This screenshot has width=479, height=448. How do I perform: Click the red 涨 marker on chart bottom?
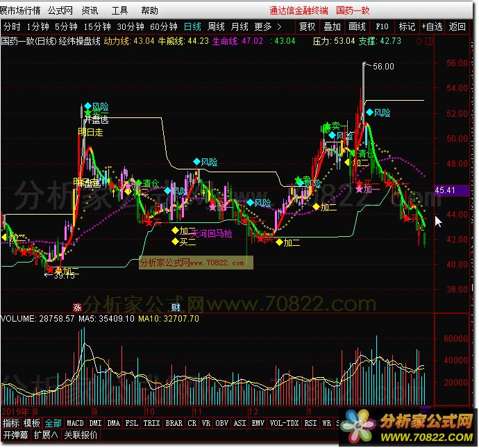[77, 307]
